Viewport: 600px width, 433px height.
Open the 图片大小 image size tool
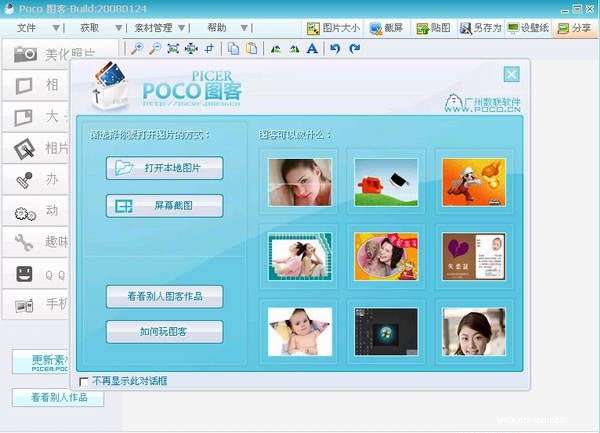pyautogui.click(x=333, y=28)
